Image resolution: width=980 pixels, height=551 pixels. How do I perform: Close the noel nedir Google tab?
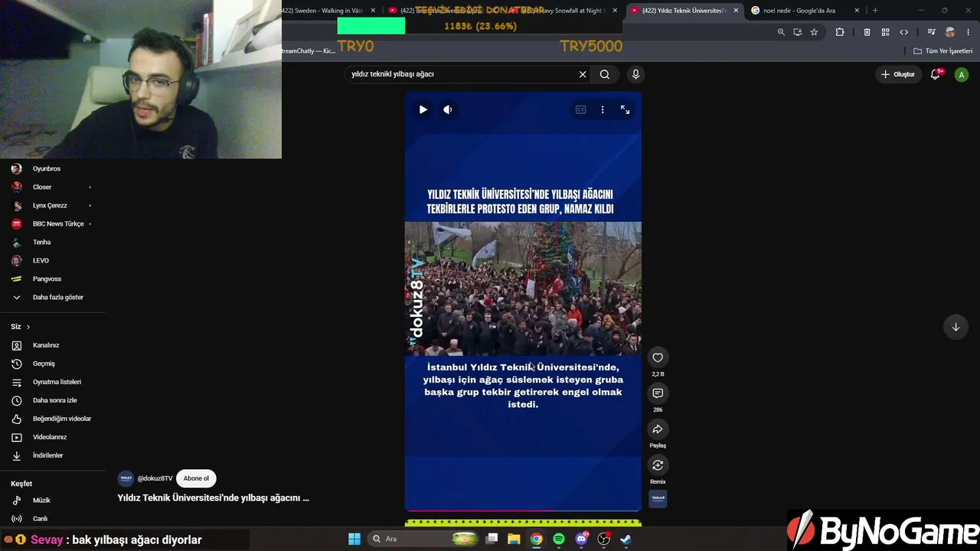click(857, 11)
